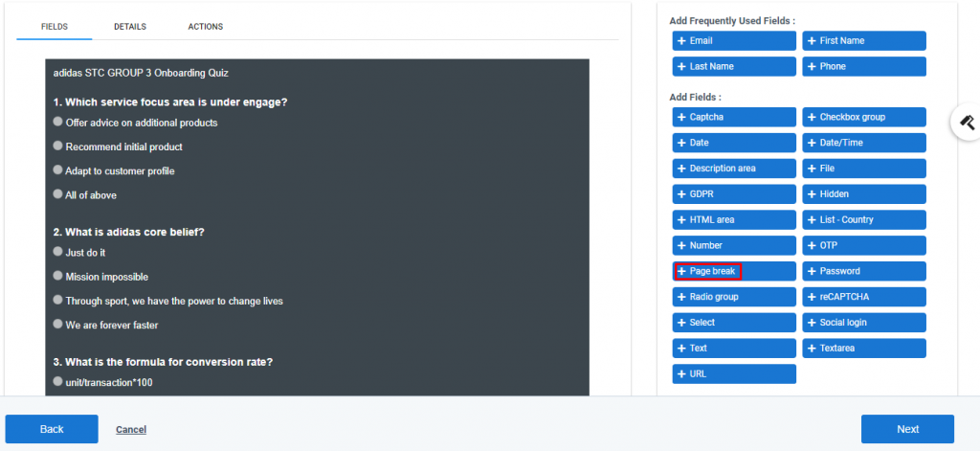Add a Checkbox group field
The height and width of the screenshot is (451, 980).
click(864, 117)
